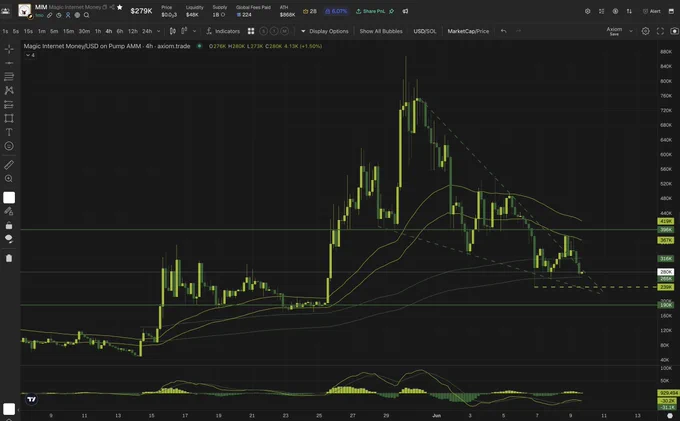Expand the Display Options dropdown
The image size is (680, 421).
point(324,31)
